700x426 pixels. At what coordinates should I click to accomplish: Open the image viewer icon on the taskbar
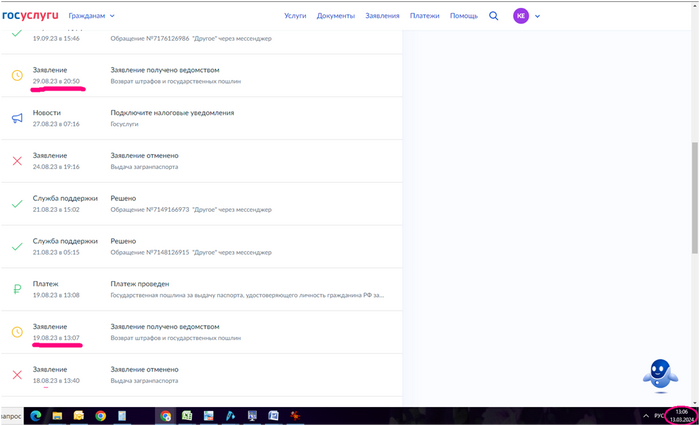208,416
